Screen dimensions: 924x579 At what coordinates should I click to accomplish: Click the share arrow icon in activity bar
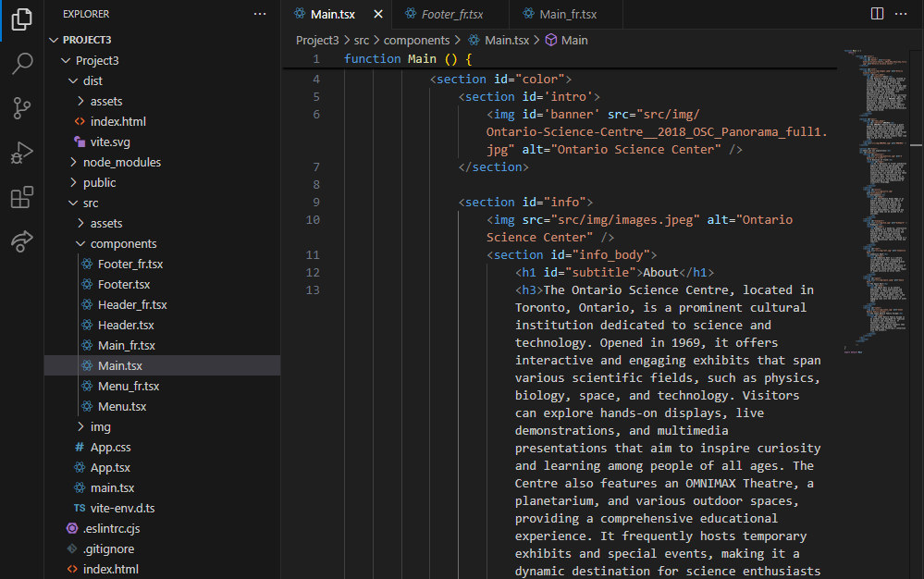(x=21, y=241)
